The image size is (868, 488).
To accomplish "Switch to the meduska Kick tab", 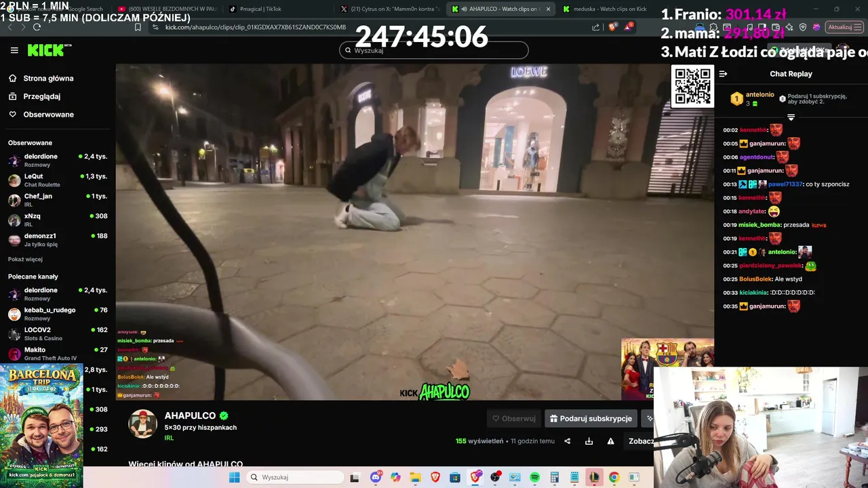I will pyautogui.click(x=604, y=9).
